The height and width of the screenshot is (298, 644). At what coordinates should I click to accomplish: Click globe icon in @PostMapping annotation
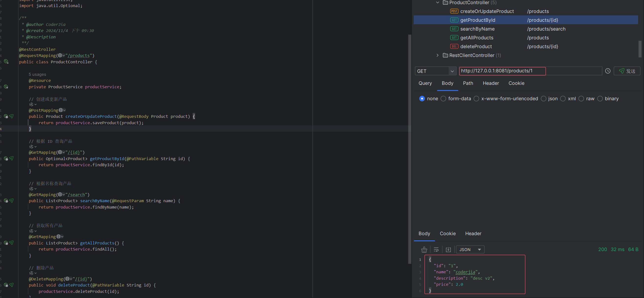pyautogui.click(x=61, y=110)
